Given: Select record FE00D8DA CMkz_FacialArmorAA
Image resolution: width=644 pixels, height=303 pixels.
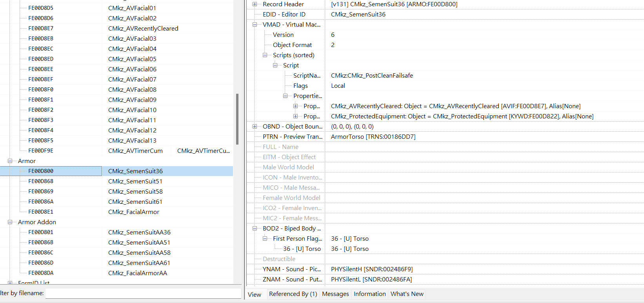Looking at the screenshot, I should tap(116, 273).
